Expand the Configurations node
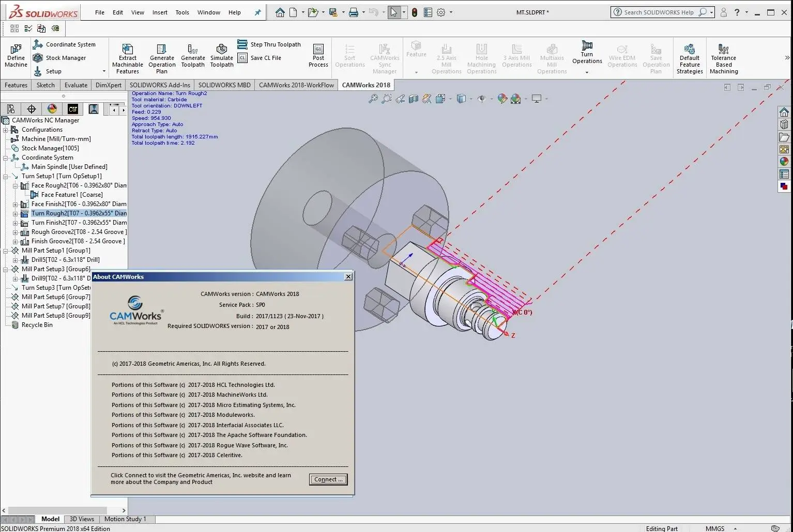793x532 pixels. [x=6, y=130]
